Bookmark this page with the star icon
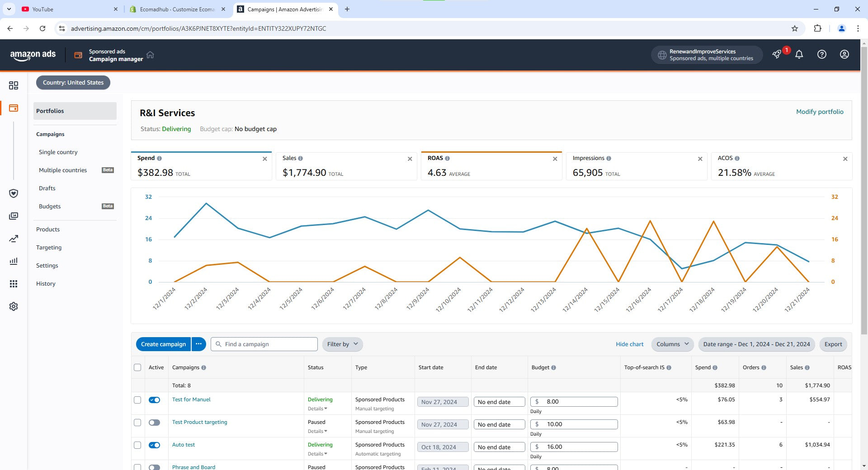 tap(795, 28)
